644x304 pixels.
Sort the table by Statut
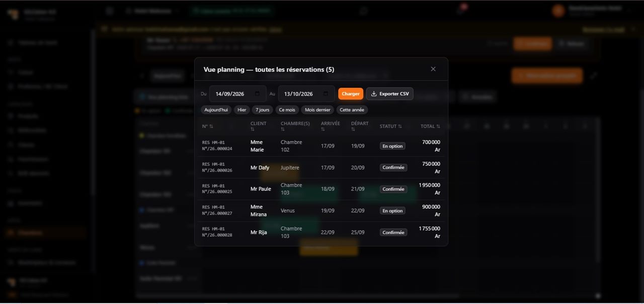pos(391,126)
